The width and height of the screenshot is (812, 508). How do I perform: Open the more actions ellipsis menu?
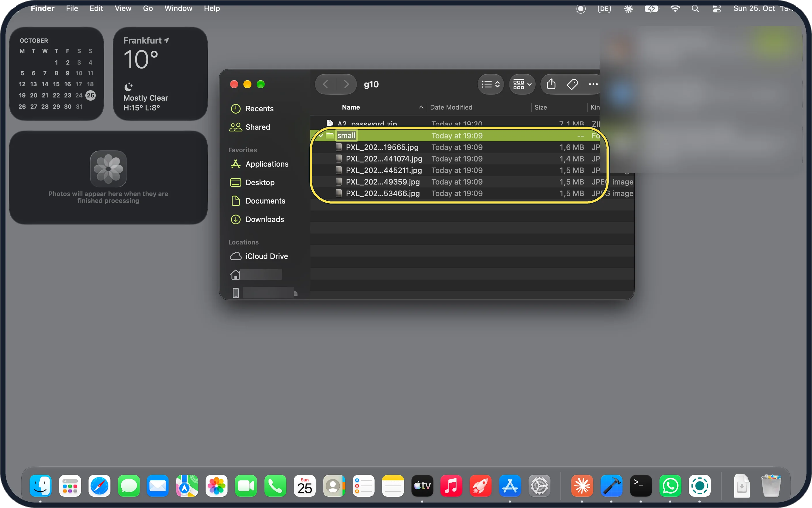(x=593, y=84)
